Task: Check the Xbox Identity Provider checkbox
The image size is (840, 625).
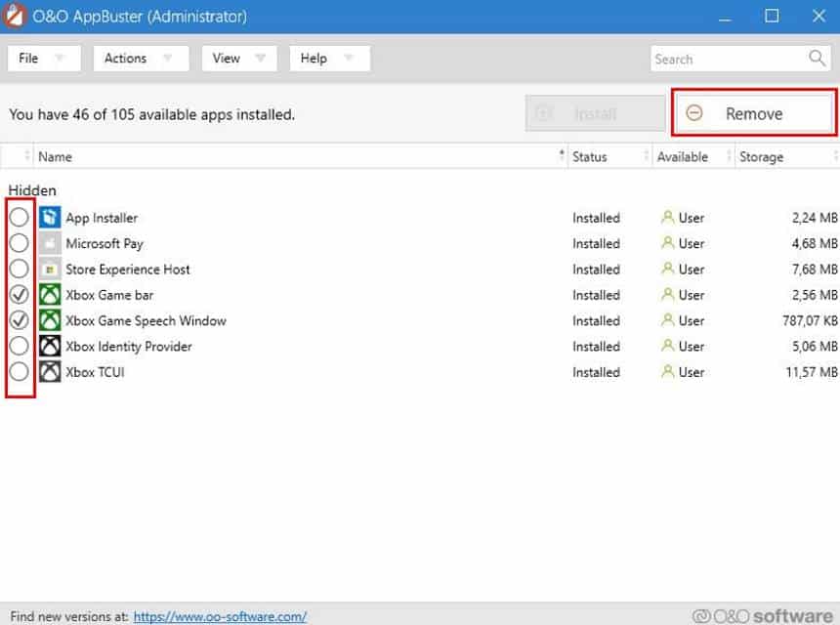Action: click(19, 346)
